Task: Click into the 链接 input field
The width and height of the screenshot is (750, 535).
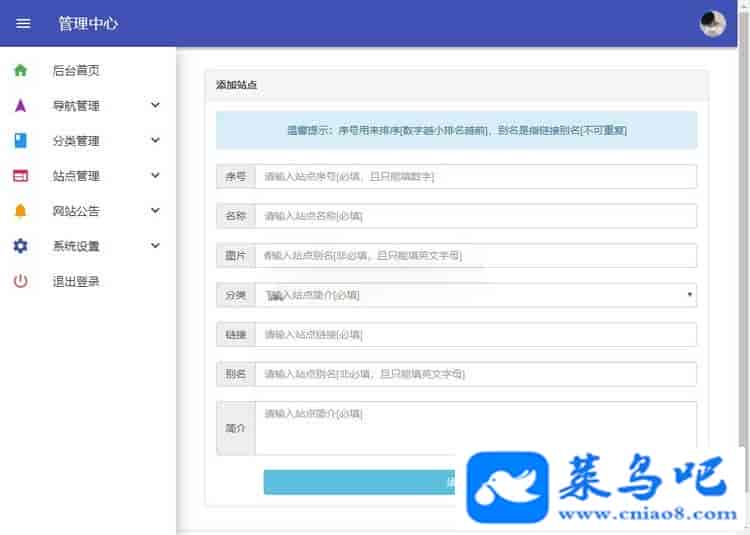Action: point(476,335)
